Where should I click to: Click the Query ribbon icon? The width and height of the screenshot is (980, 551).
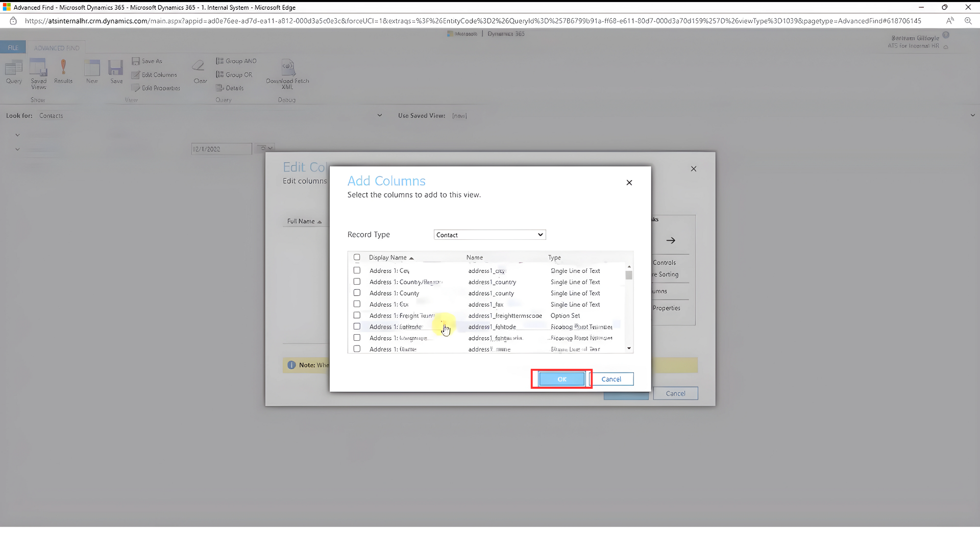[x=14, y=72]
